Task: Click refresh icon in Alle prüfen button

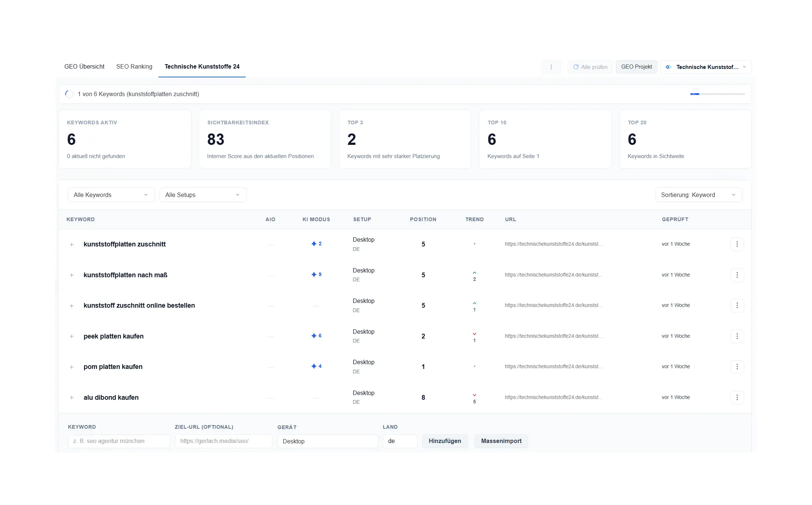Action: [x=576, y=67]
